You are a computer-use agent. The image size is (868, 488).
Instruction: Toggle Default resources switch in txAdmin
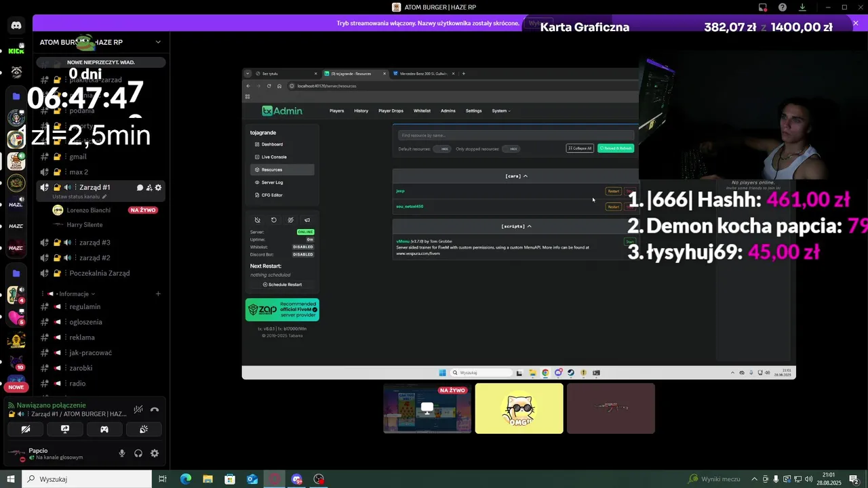[x=442, y=148]
